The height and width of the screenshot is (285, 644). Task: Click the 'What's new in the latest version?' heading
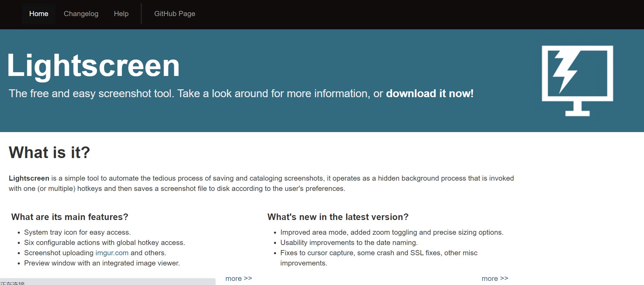pyautogui.click(x=338, y=217)
